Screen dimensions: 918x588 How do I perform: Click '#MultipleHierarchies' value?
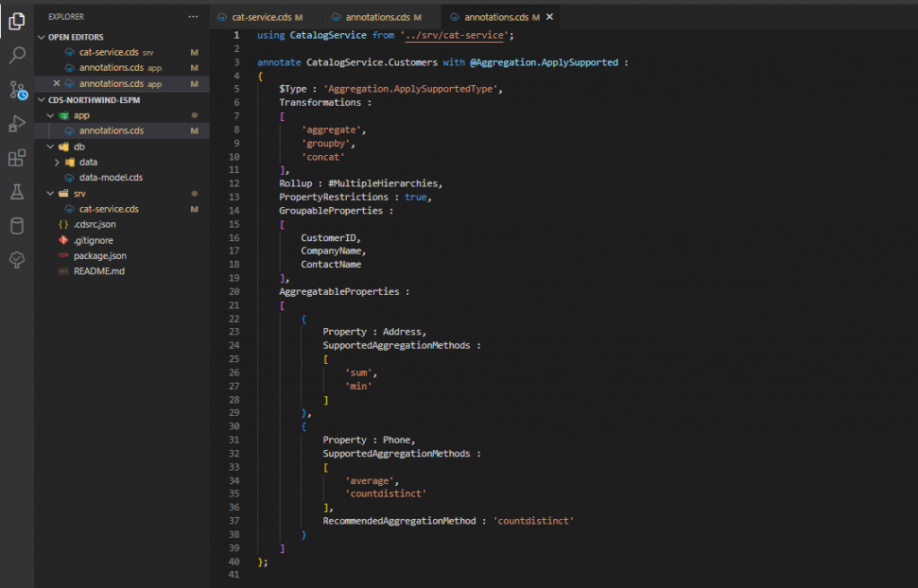click(383, 184)
